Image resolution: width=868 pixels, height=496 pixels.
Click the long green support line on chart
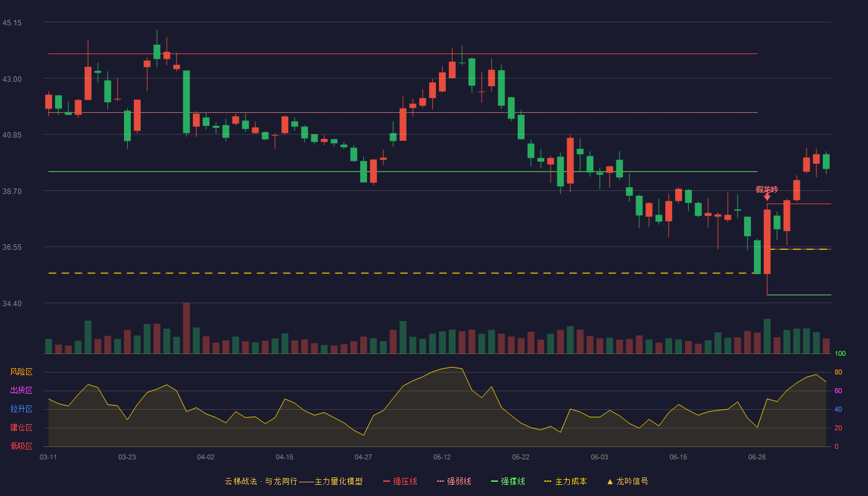point(403,171)
